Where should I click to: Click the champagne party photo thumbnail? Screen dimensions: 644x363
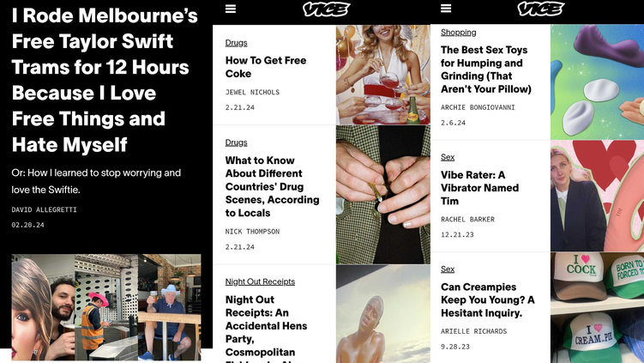point(382,75)
